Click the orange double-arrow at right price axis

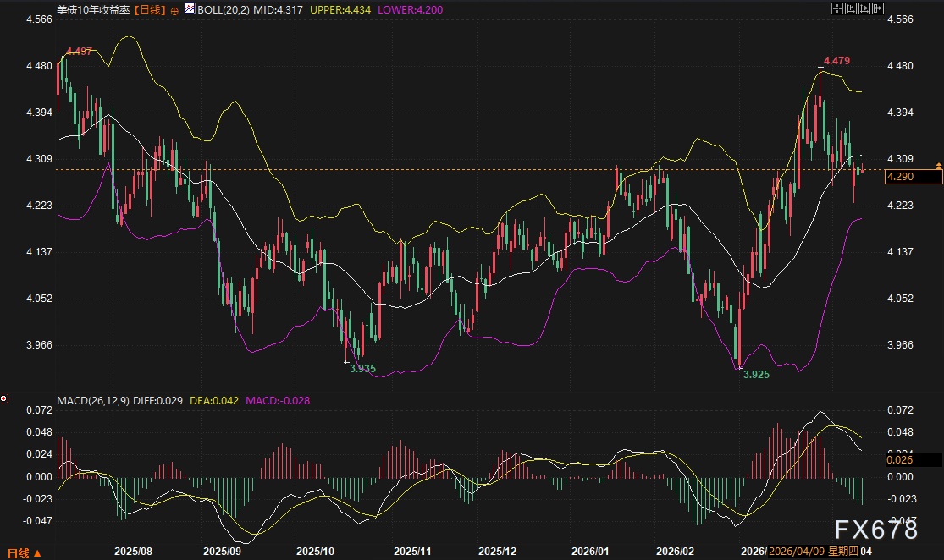tap(938, 164)
